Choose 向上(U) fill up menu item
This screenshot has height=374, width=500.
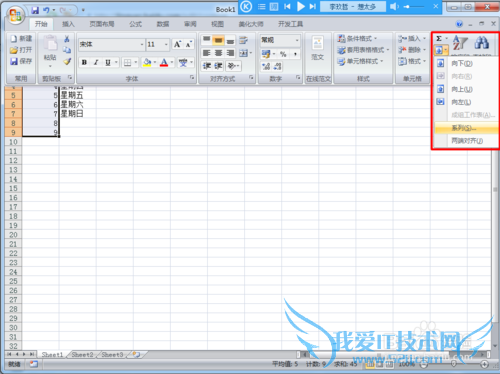click(x=466, y=89)
